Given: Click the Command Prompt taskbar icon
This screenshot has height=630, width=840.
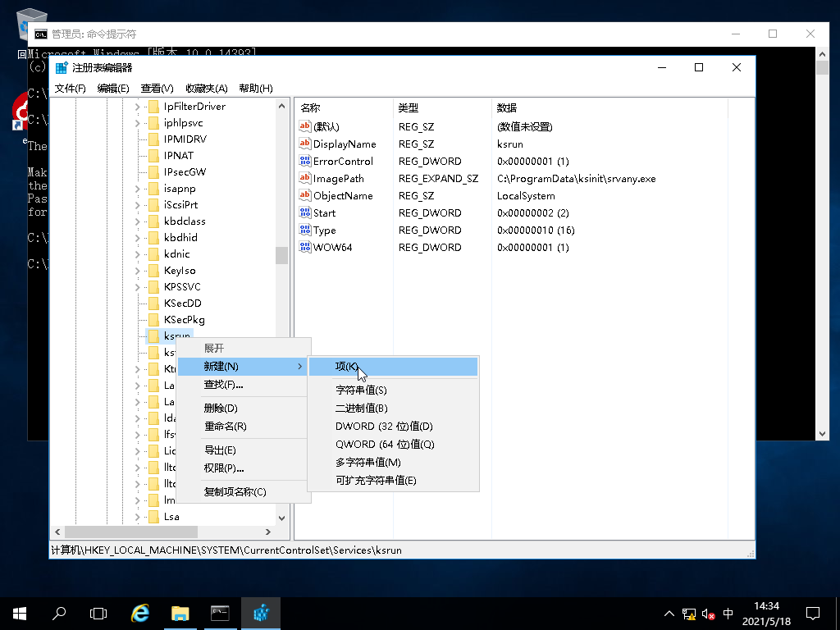Looking at the screenshot, I should [x=220, y=613].
